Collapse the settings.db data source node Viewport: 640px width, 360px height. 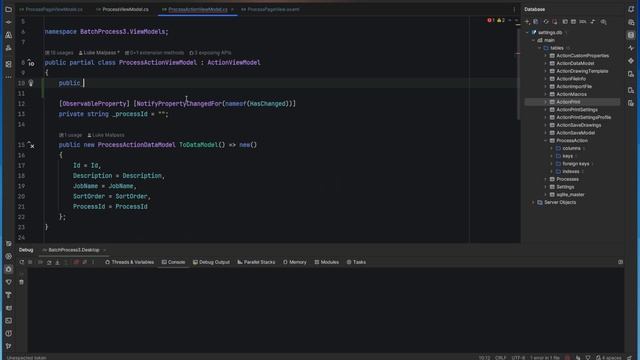tap(527, 32)
